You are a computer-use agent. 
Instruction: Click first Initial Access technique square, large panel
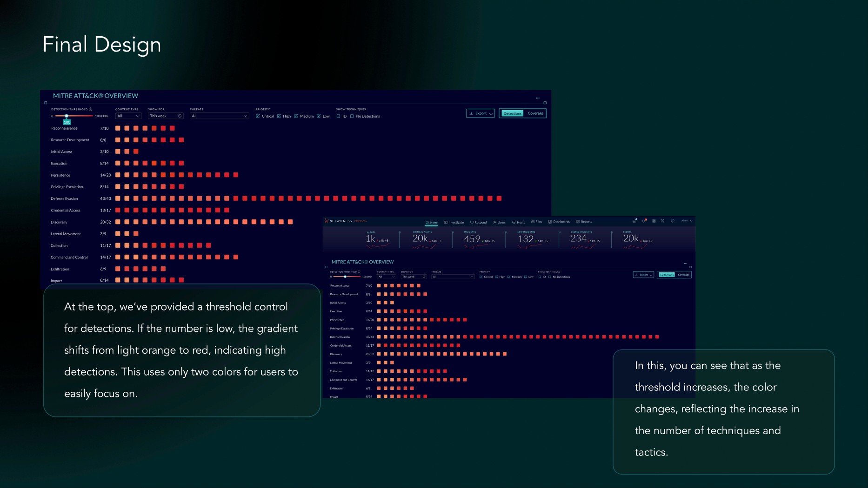point(118,152)
